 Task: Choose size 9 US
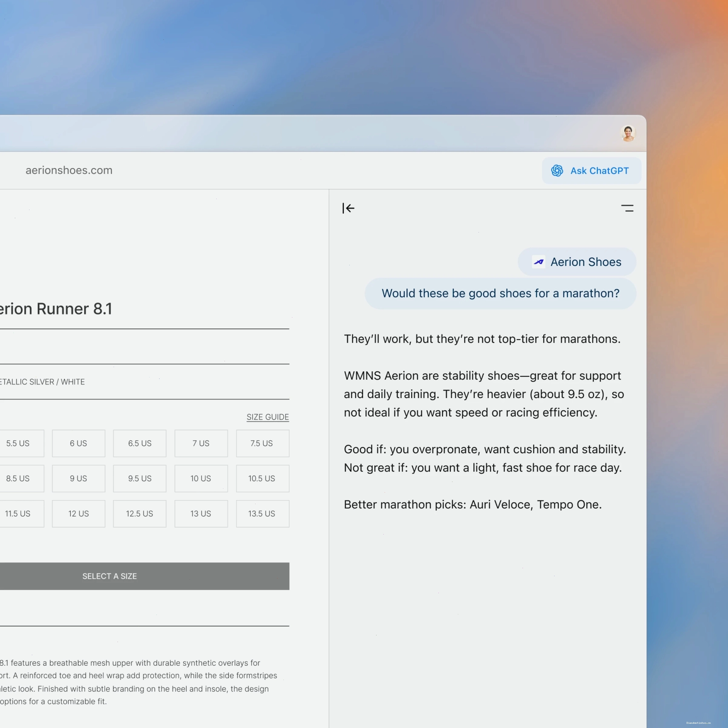tap(78, 479)
